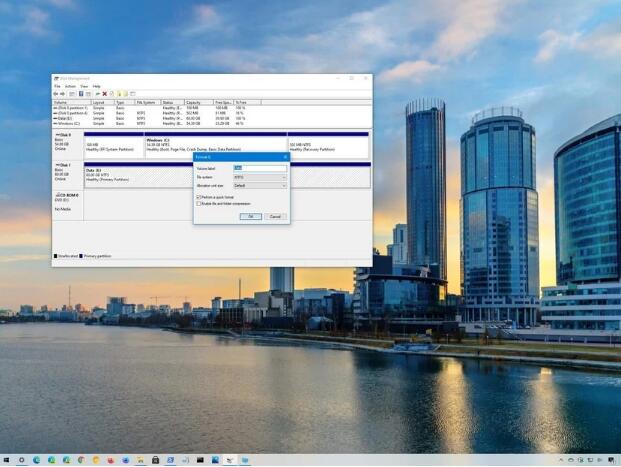The width and height of the screenshot is (621, 467).
Task: Click the Layout column header
Action: [x=103, y=103]
